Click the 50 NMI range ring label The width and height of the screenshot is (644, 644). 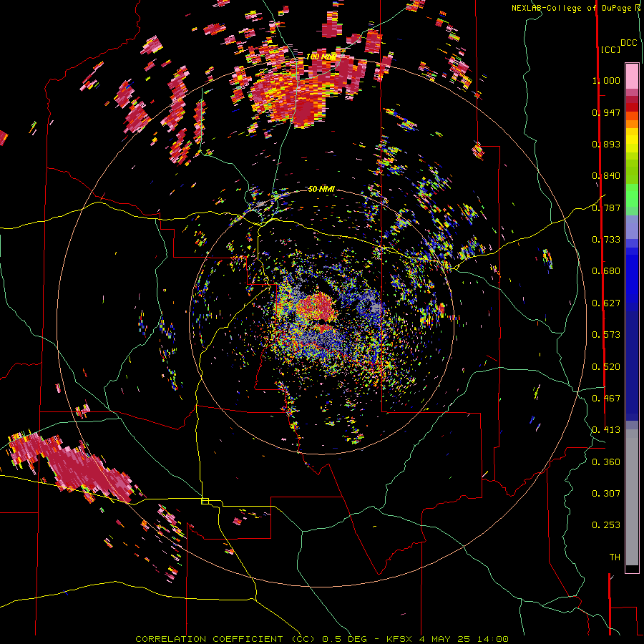[321, 189]
